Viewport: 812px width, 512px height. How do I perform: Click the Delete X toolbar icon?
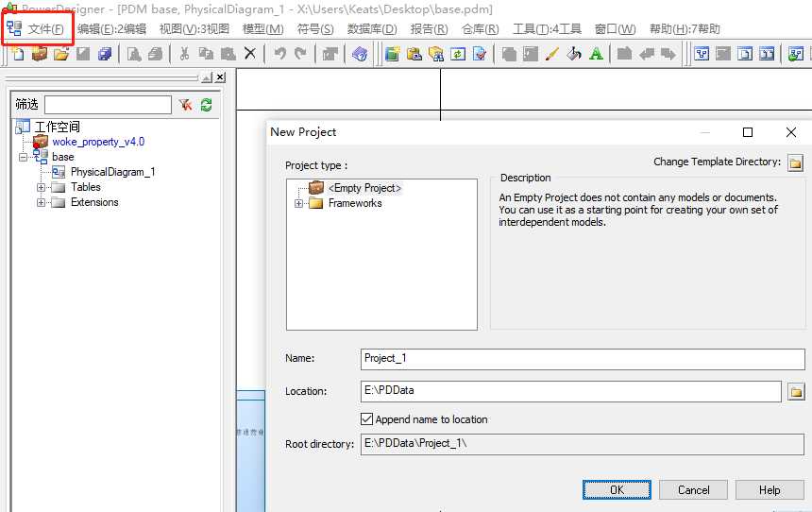(x=249, y=54)
